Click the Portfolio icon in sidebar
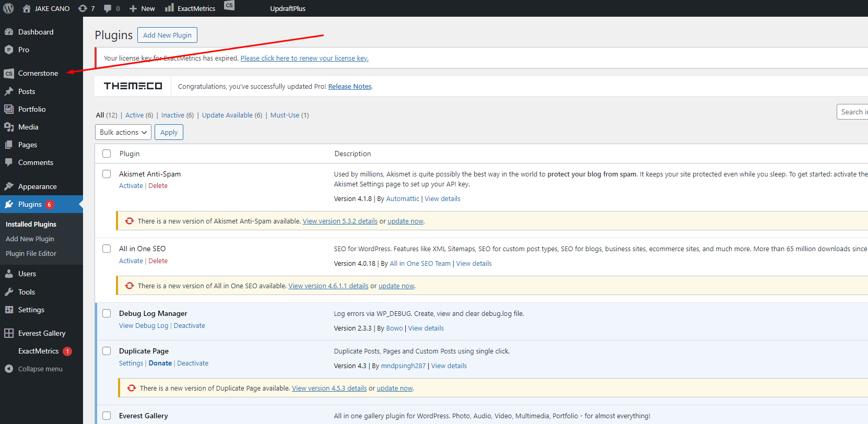868x424 pixels. [x=9, y=109]
